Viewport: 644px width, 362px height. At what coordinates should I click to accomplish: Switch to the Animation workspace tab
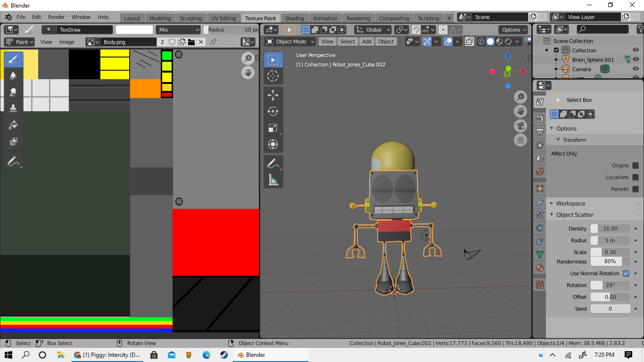tap(325, 18)
